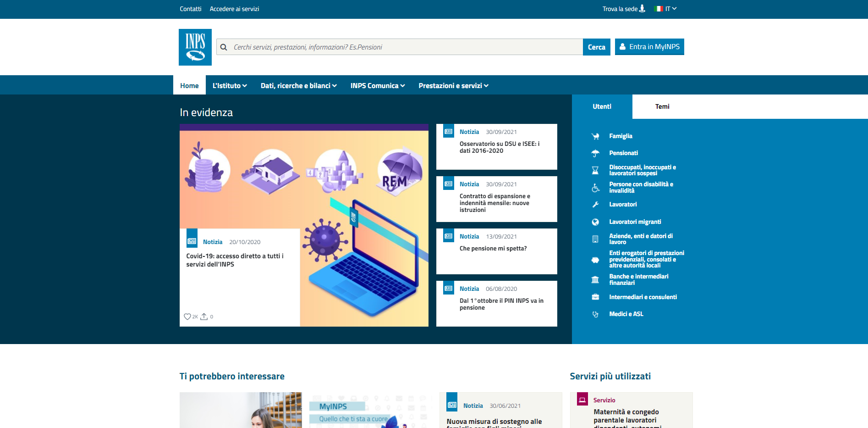Expand the INPS Comunica menu
Screen dimensions: 868x428
pyautogui.click(x=378, y=86)
